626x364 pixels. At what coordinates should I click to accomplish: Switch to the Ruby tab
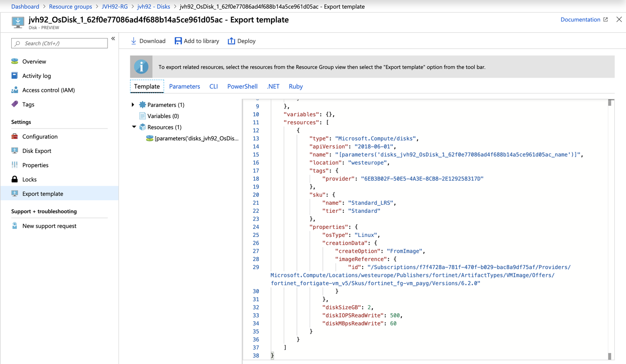click(x=296, y=86)
